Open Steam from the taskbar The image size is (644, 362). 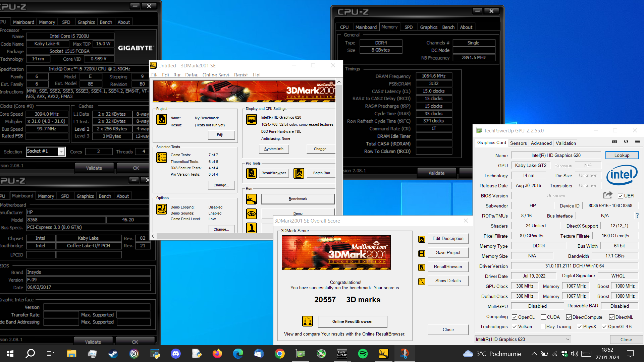[x=113, y=354]
